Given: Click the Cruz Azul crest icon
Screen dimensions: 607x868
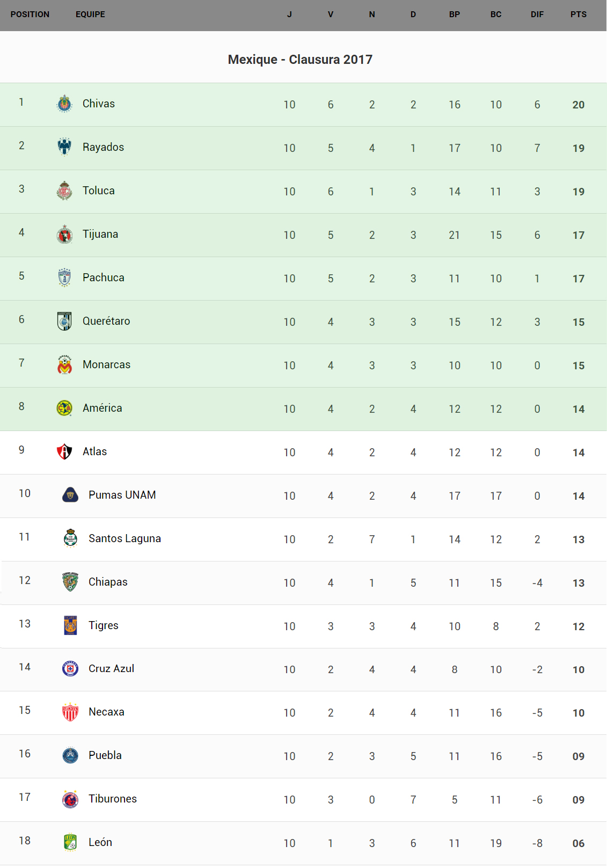Looking at the screenshot, I should tap(70, 668).
